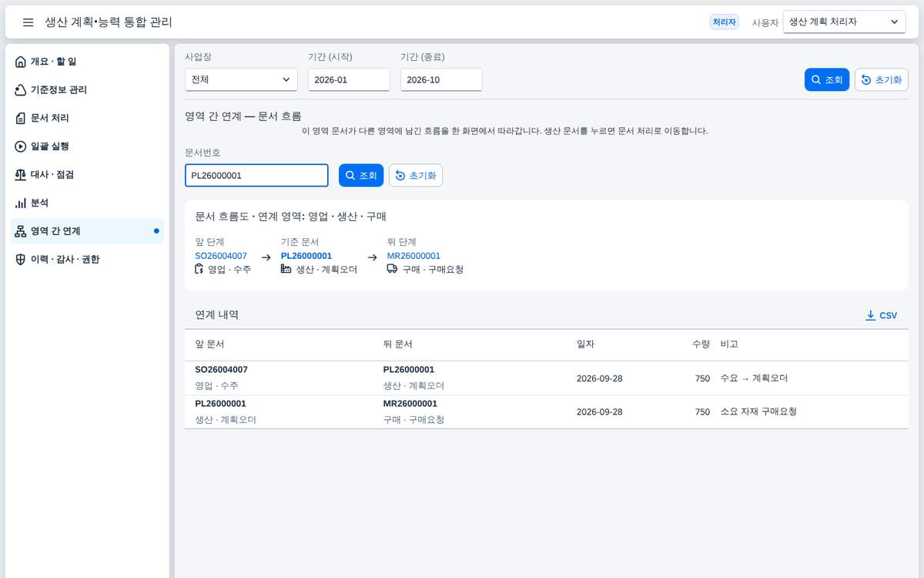Click the 처리자 role badge
The height and width of the screenshot is (578, 924).
click(724, 22)
